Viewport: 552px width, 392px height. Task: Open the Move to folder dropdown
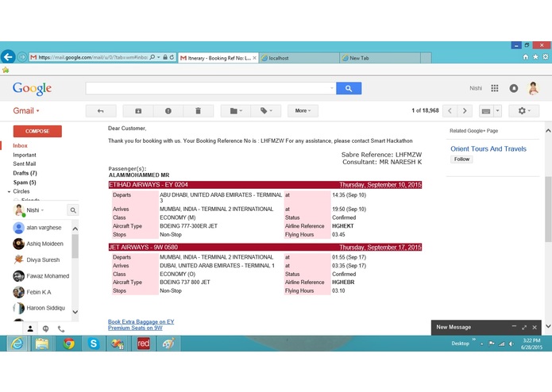(236, 111)
